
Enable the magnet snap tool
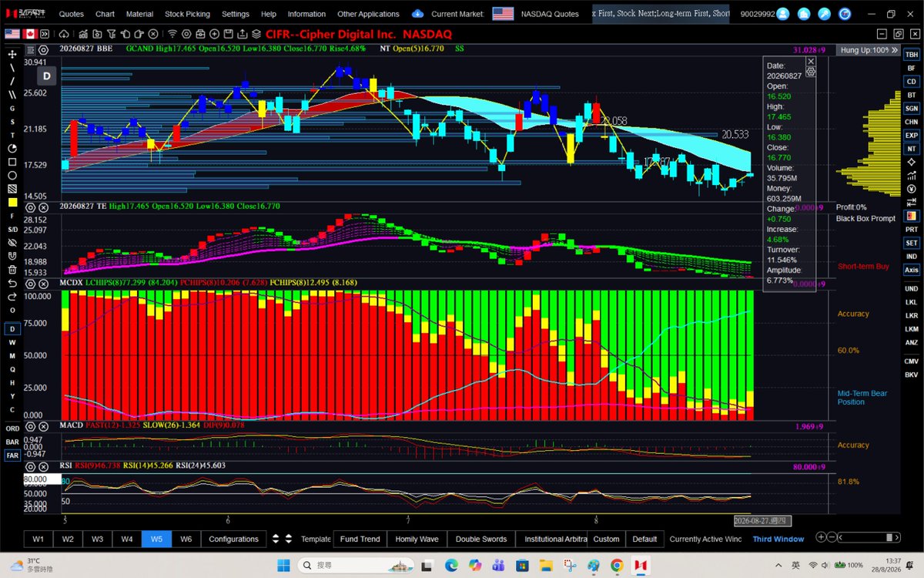pos(12,256)
